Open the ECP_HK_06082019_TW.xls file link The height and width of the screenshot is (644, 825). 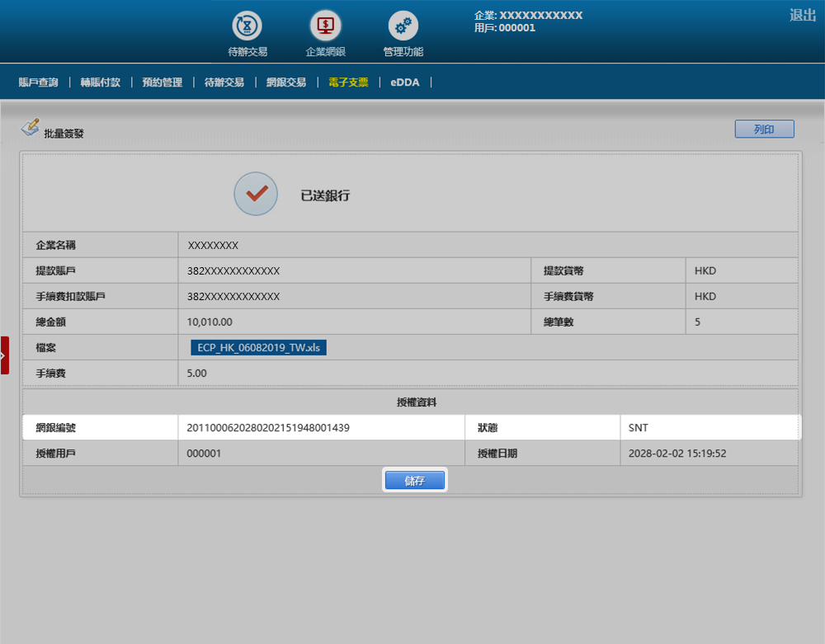coord(258,347)
